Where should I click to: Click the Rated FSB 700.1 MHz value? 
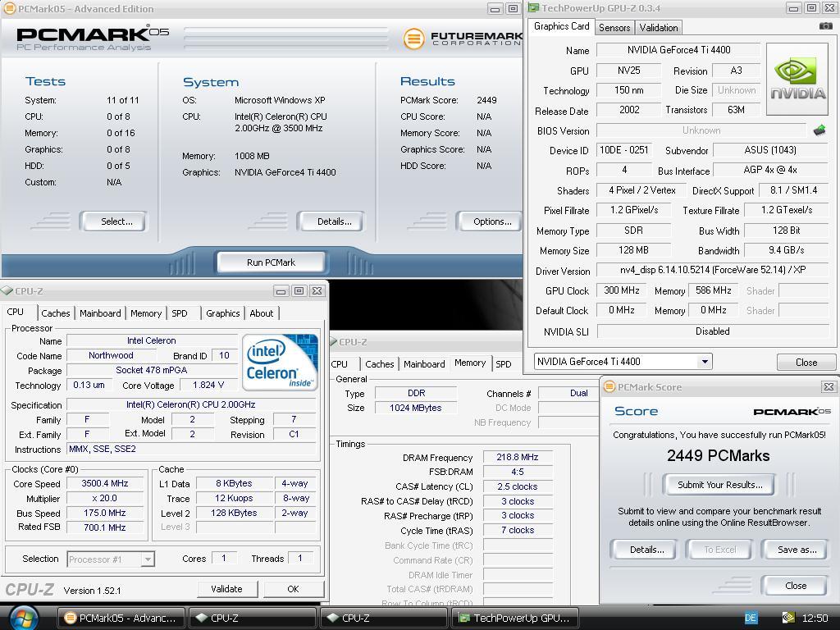[x=105, y=527]
